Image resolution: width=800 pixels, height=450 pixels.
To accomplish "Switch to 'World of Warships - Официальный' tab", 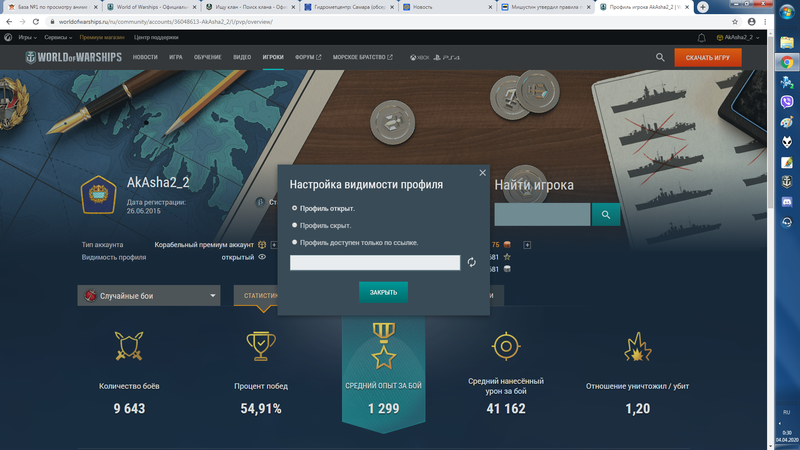I will (151, 7).
